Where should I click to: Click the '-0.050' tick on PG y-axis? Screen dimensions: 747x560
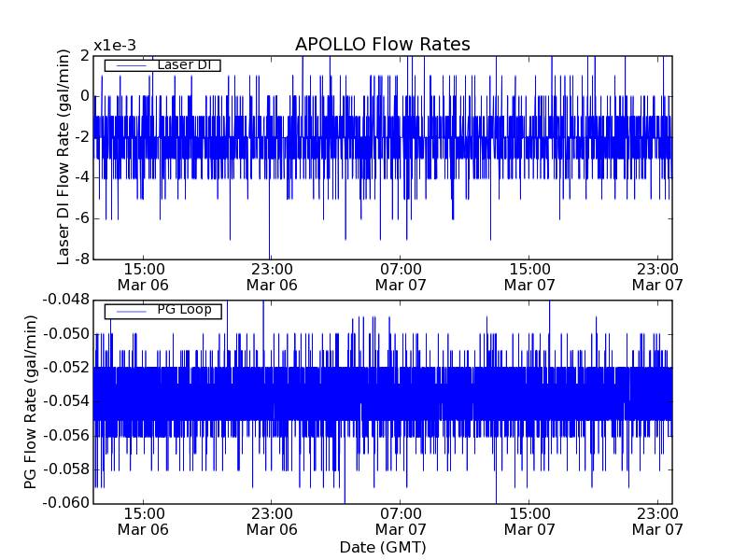tap(66, 334)
